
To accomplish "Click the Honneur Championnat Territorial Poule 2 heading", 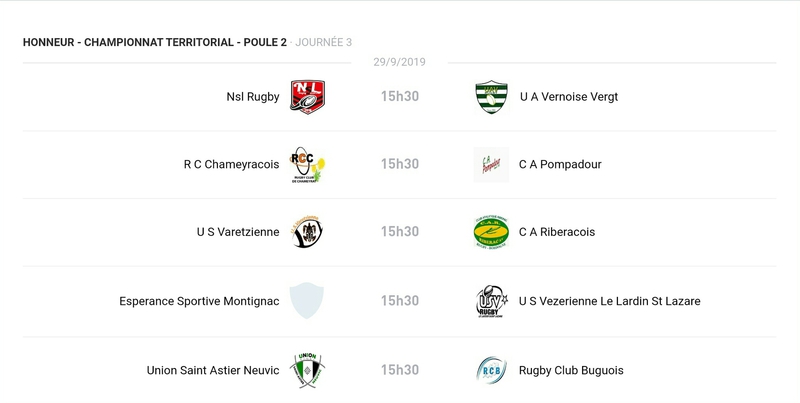I will [x=155, y=42].
